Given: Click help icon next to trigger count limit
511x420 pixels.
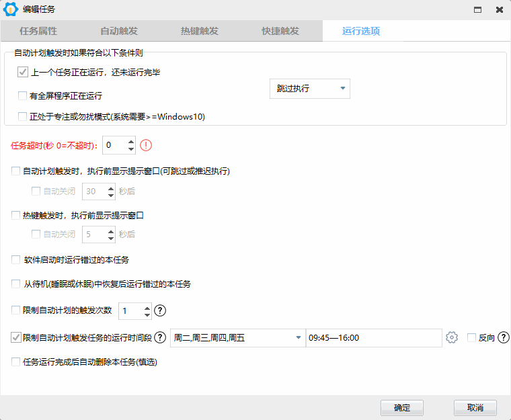Looking at the screenshot, I should coord(159,310).
